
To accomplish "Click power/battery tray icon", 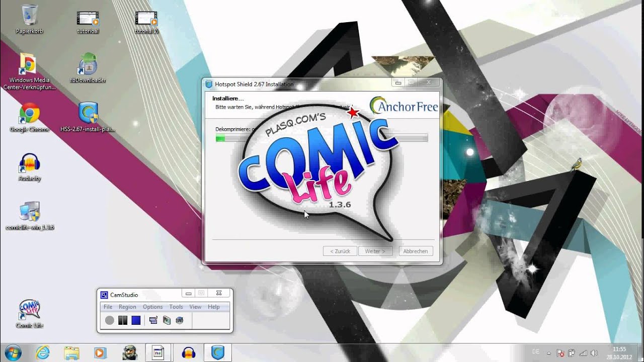I will 572,353.
